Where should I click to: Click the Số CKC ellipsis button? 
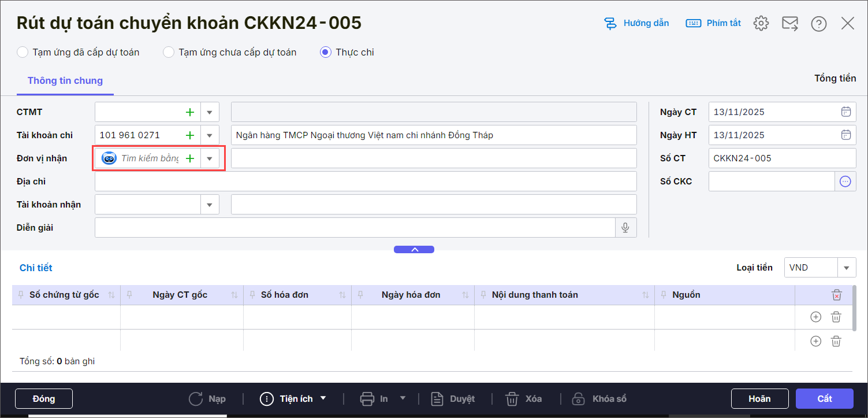pyautogui.click(x=845, y=182)
